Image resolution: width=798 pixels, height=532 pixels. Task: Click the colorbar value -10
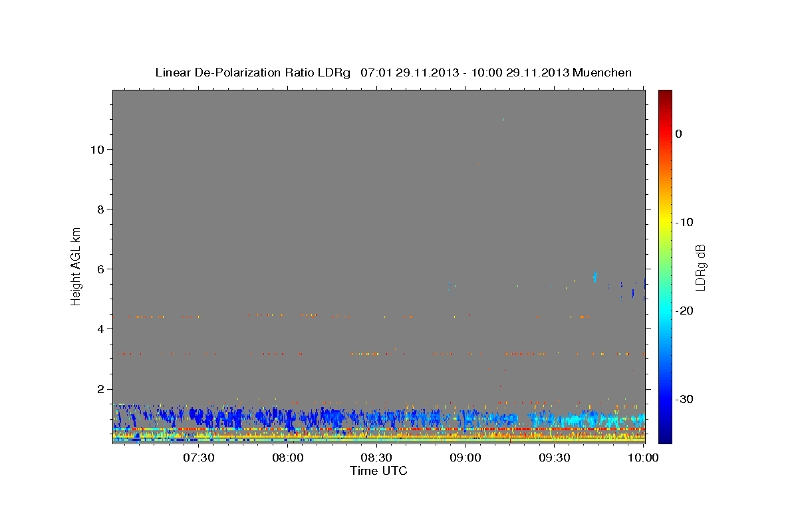tap(685, 222)
